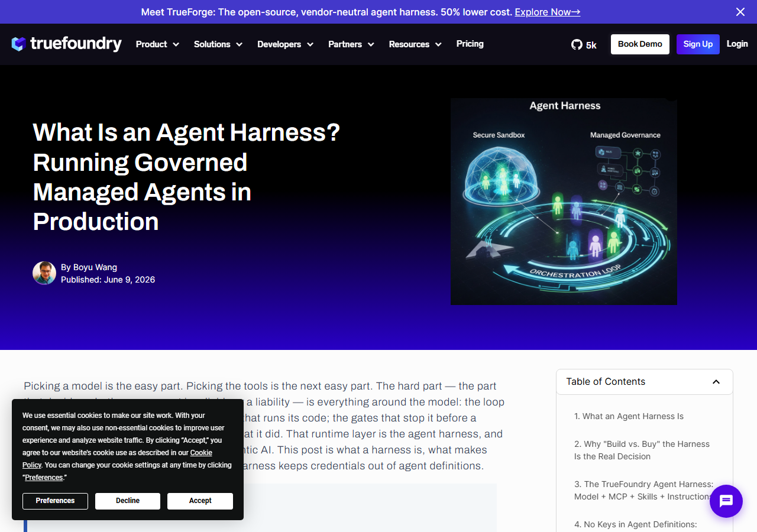Dismiss the TrueForge announcement banner
This screenshot has width=757, height=532.
(740, 12)
